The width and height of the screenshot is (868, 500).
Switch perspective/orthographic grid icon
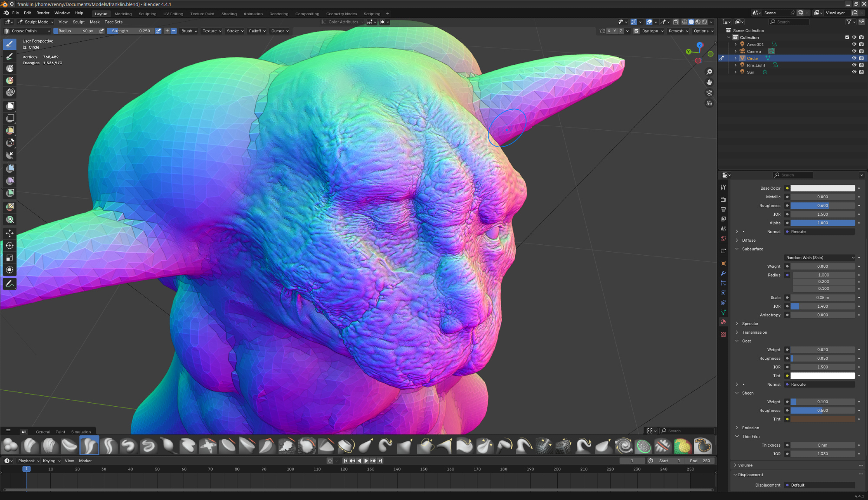click(x=709, y=103)
